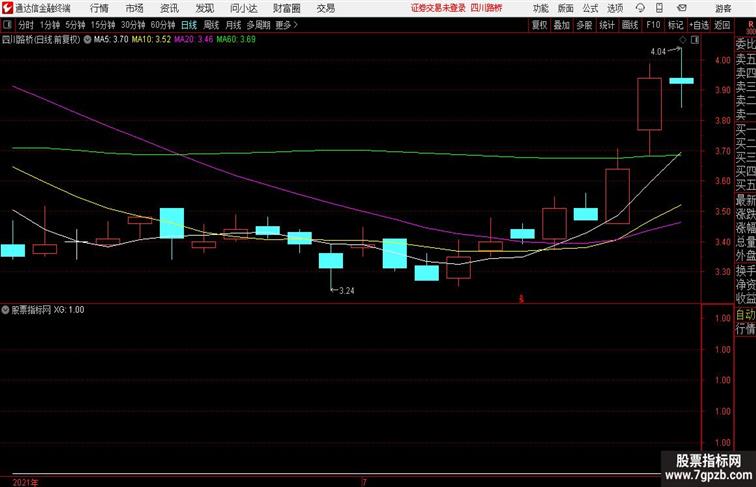The width and height of the screenshot is (756, 487).
Task: Click the Tongdaxin red logo icon
Action: [7, 8]
